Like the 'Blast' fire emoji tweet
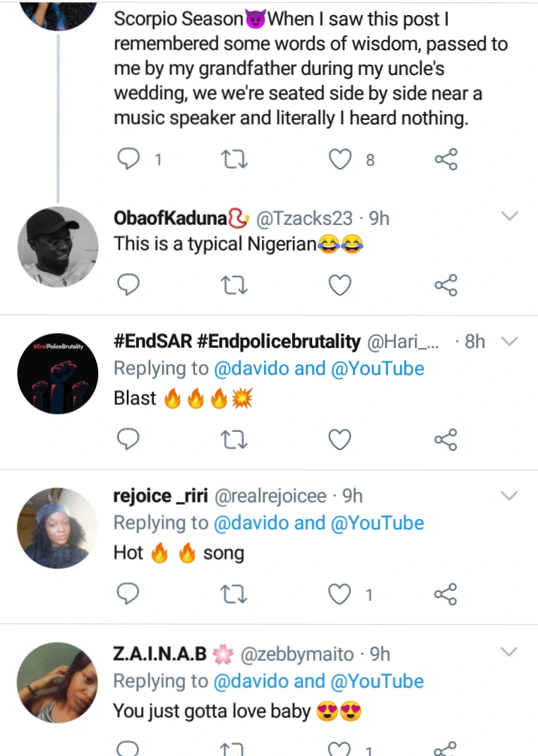This screenshot has height=756, width=538. [341, 439]
